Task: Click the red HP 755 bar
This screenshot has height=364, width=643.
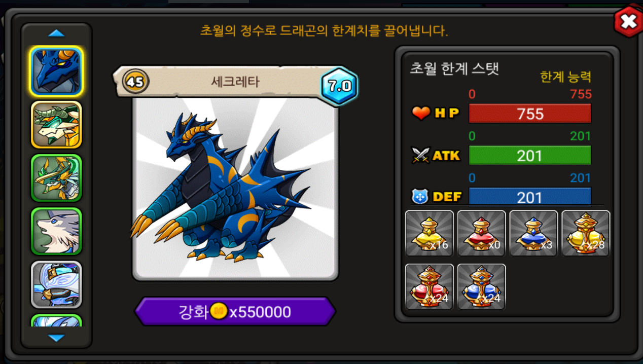Action: click(x=530, y=113)
